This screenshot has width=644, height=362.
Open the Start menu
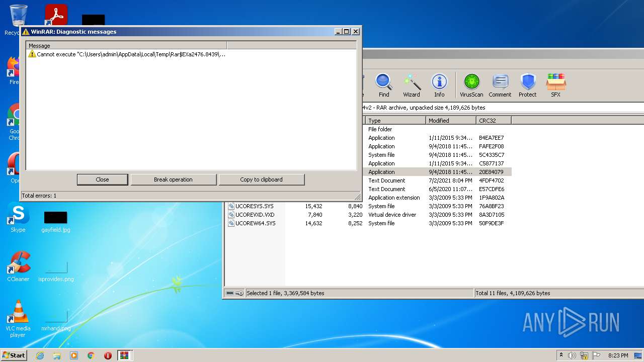[14, 355]
